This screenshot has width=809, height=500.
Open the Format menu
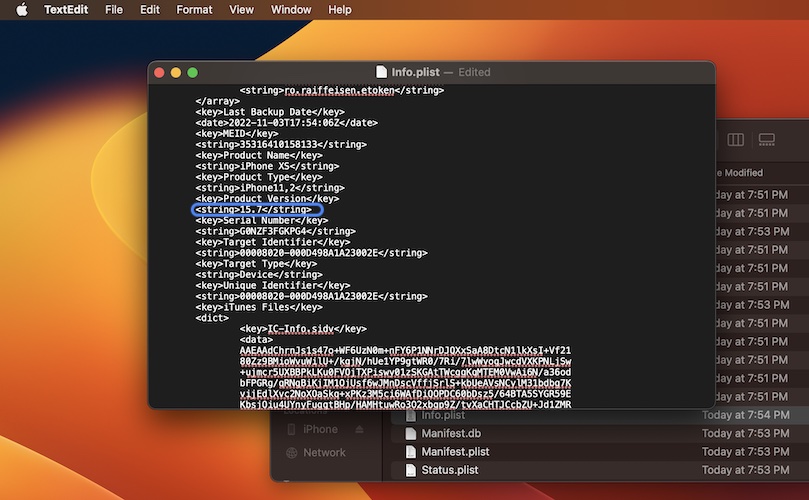(x=194, y=9)
